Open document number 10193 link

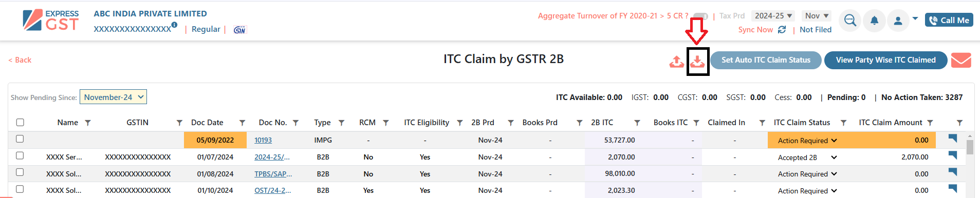point(263,140)
